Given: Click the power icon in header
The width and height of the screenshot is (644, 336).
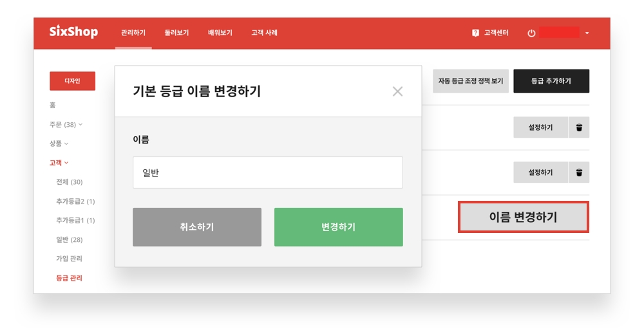Looking at the screenshot, I should [x=531, y=33].
